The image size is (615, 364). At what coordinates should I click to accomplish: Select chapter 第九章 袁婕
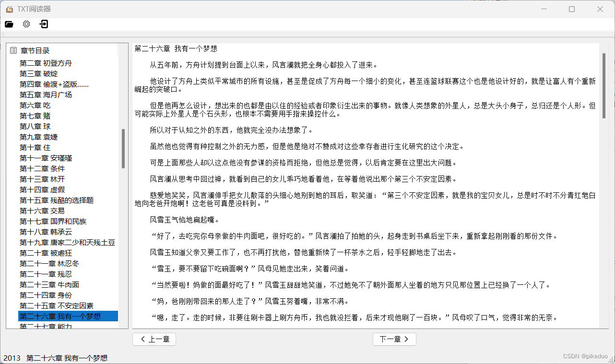38,137
